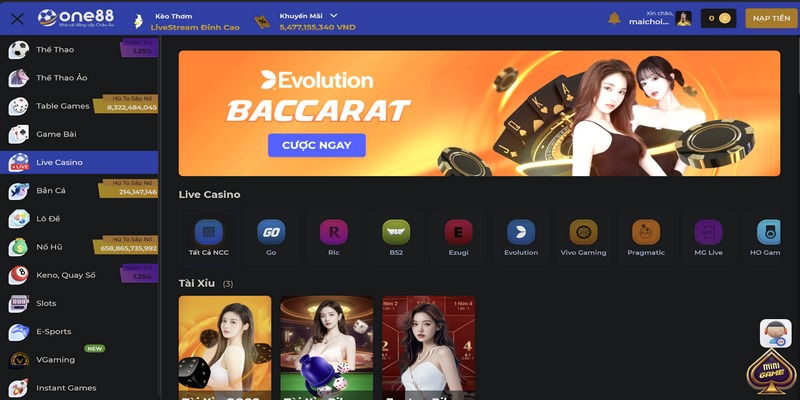The image size is (800, 400).
Task: Open the Mini Game spade icon
Action: point(772,373)
